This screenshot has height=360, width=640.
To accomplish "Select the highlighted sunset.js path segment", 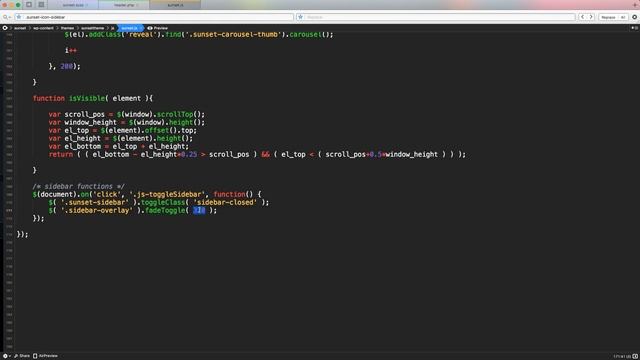I will coord(130,28).
